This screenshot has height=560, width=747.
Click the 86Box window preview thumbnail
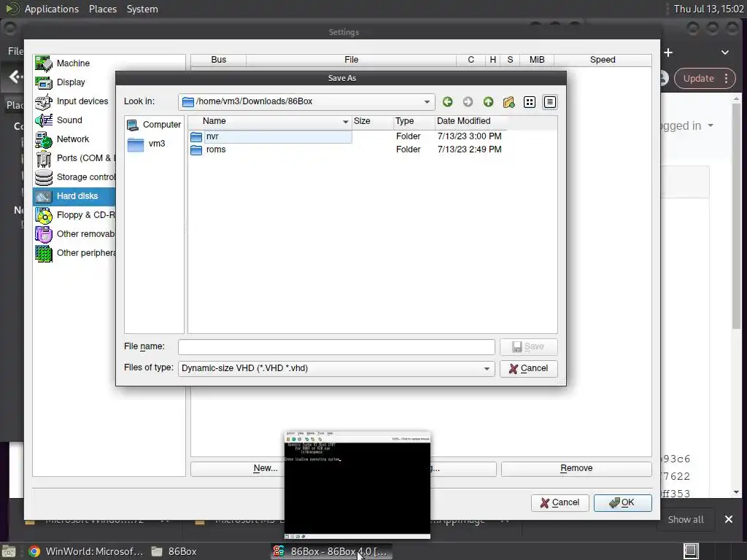357,485
